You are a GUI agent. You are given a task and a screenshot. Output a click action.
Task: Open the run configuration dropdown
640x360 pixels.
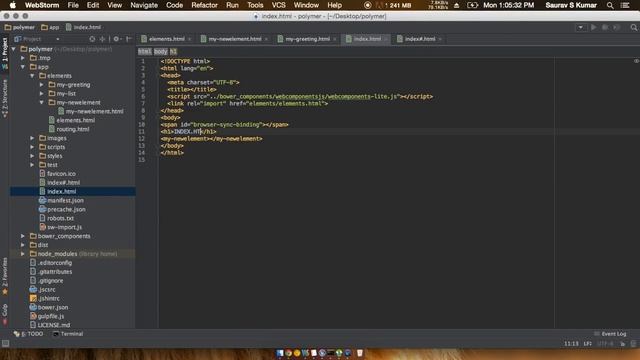580,27
